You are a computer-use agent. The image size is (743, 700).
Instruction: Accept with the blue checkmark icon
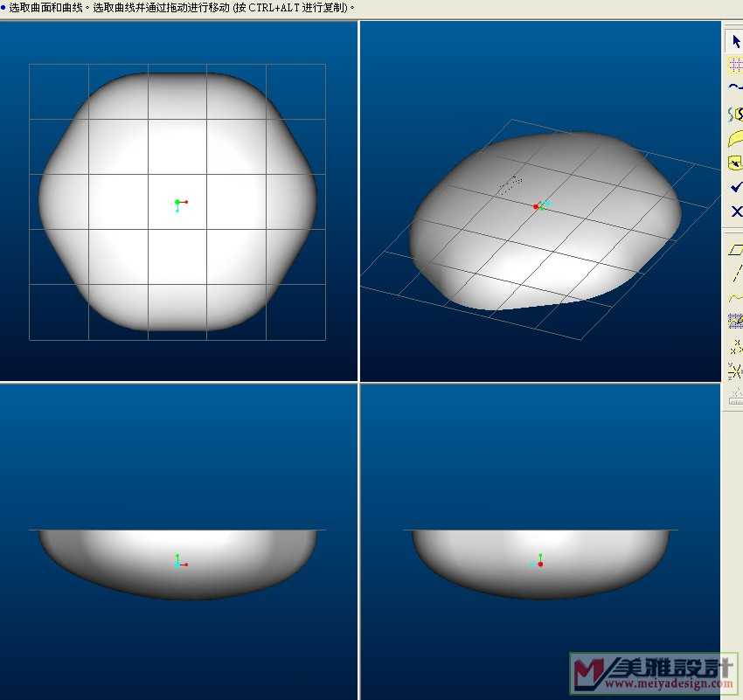[735, 188]
